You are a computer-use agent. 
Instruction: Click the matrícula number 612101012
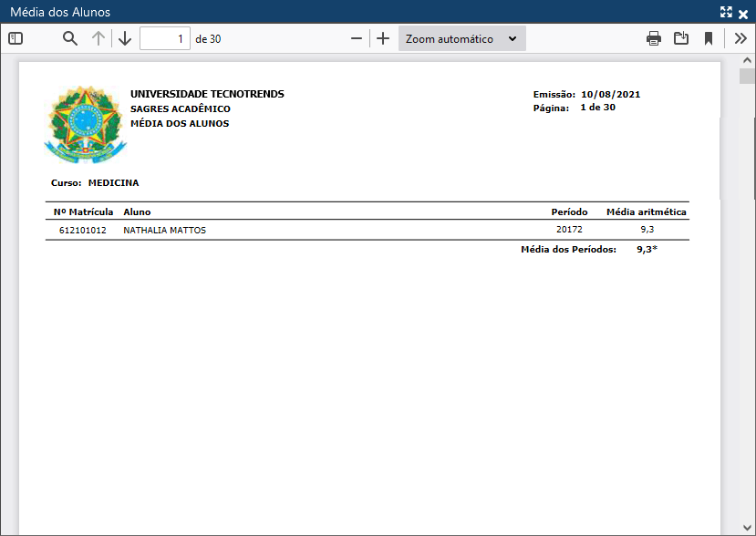82,231
